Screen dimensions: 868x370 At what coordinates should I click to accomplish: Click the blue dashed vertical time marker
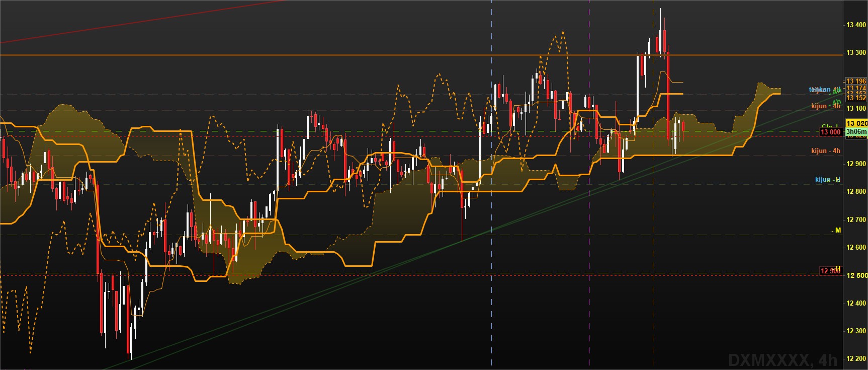(491, 185)
